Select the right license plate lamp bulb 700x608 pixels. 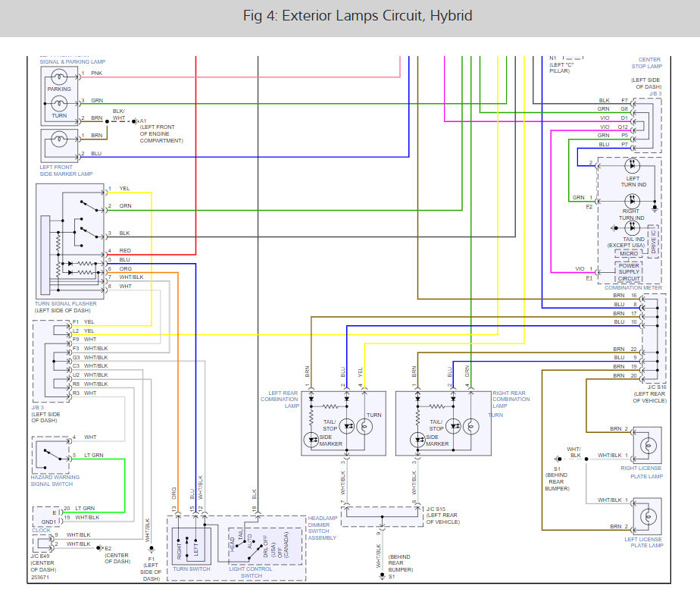point(648,446)
